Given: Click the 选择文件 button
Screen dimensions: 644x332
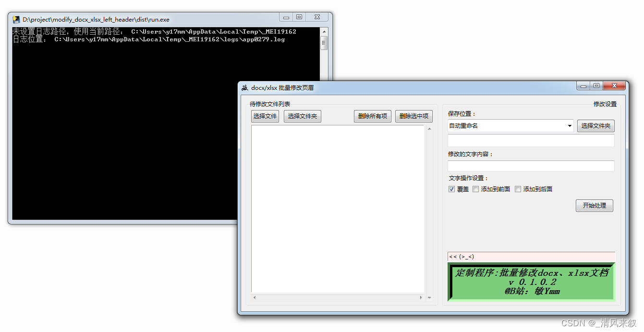Looking at the screenshot, I should point(265,116).
